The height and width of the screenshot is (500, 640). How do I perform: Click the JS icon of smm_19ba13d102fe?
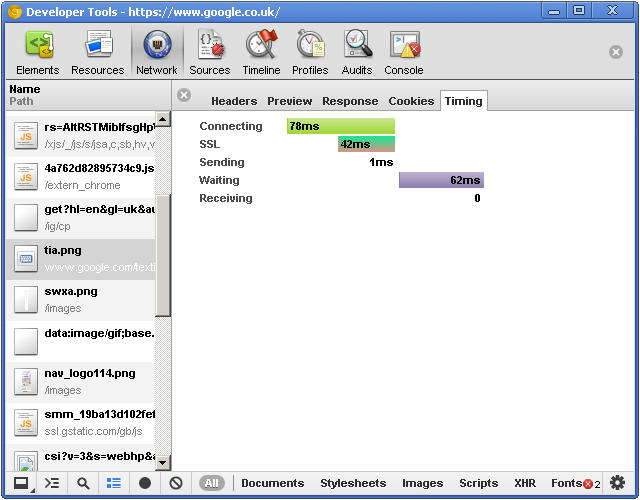point(26,423)
